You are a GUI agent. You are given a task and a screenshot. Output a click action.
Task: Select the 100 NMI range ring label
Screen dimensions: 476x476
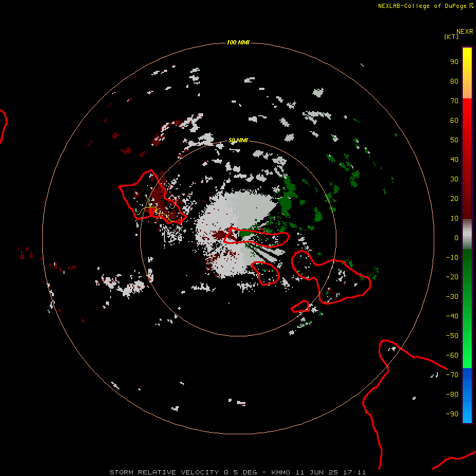click(238, 42)
